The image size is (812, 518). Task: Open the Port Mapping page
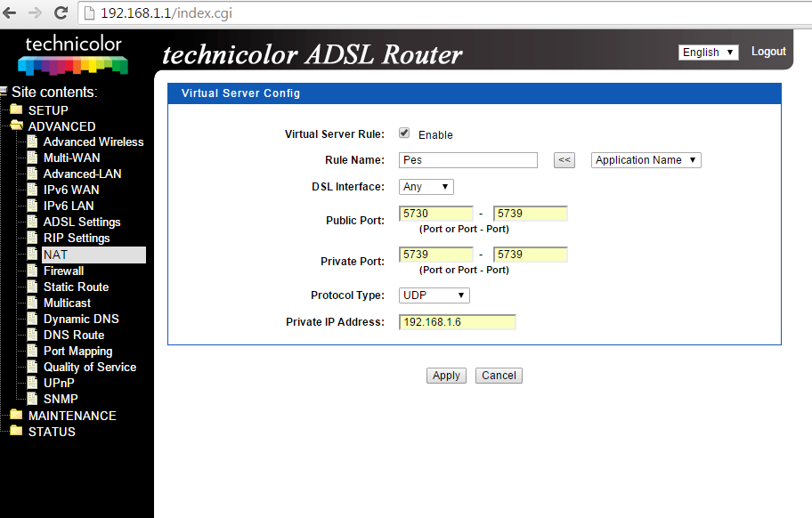(77, 351)
